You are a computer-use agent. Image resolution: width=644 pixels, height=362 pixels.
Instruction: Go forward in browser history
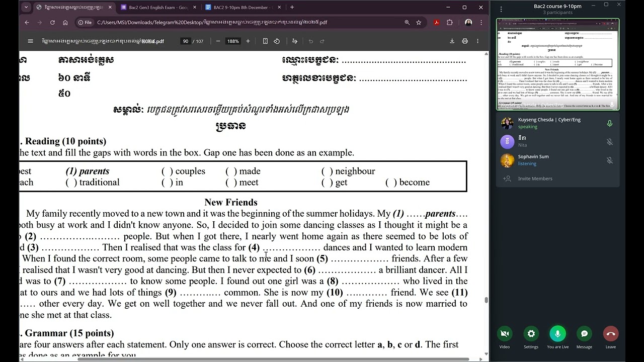(39, 23)
